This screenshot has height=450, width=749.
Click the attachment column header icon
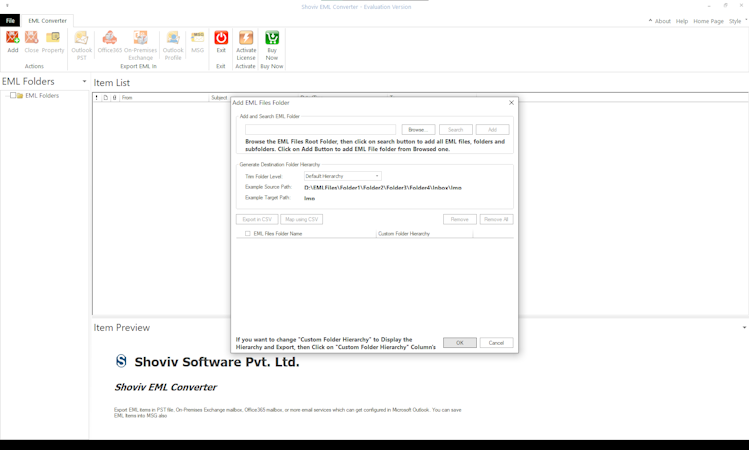click(115, 97)
